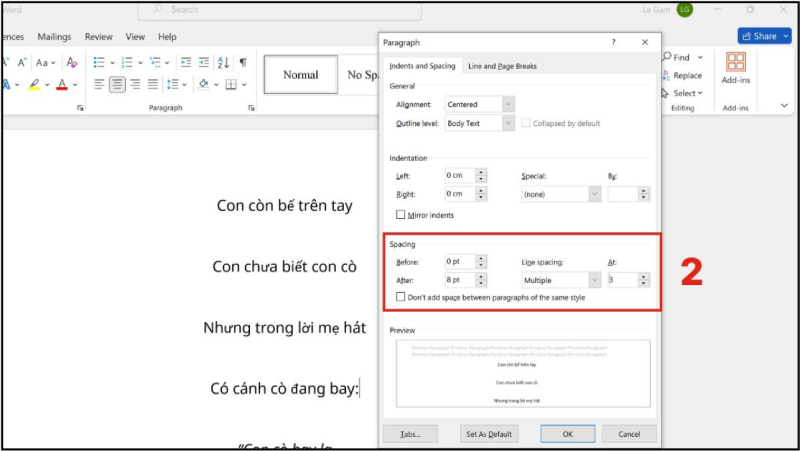Click the Borders icon
The image size is (800, 451).
tap(231, 84)
